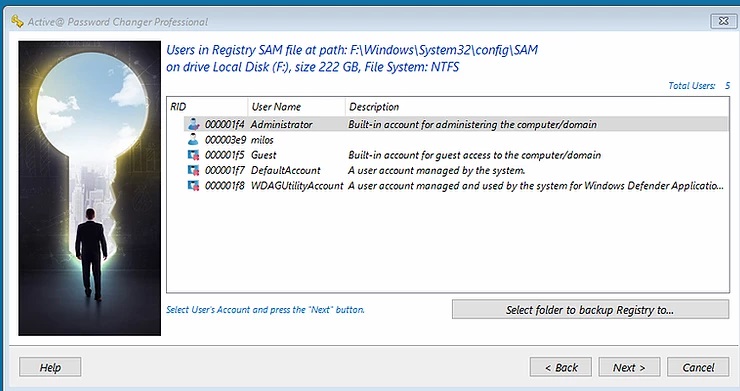The image size is (740, 391).
Task: Sort by the RID column header
Action: pos(207,107)
